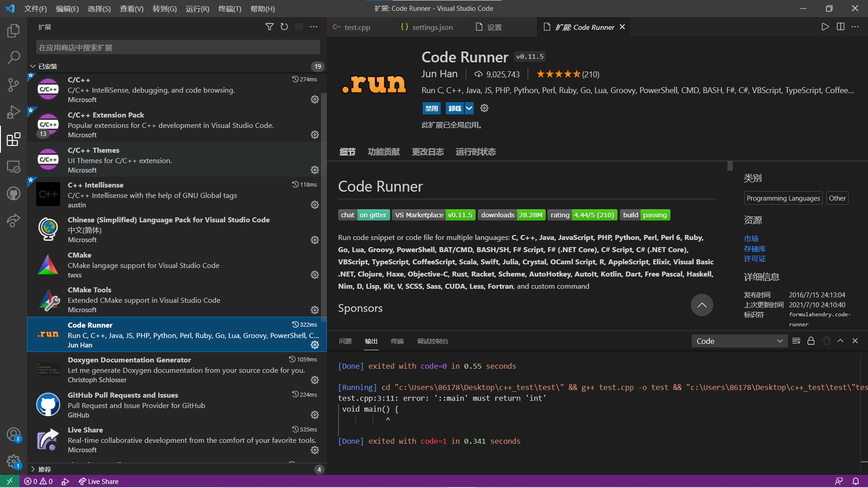Expand the recommended extensions section
Image resolution: width=868 pixels, height=488 pixels.
click(x=176, y=469)
